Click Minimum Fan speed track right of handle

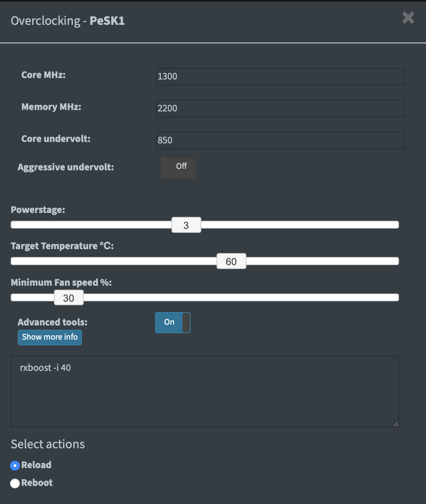click(x=241, y=297)
